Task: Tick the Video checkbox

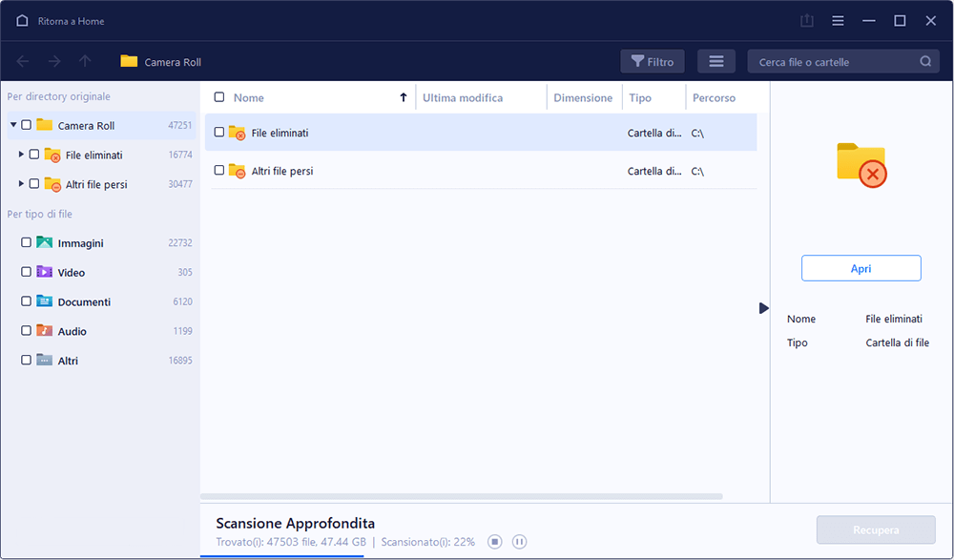Action: pyautogui.click(x=26, y=272)
